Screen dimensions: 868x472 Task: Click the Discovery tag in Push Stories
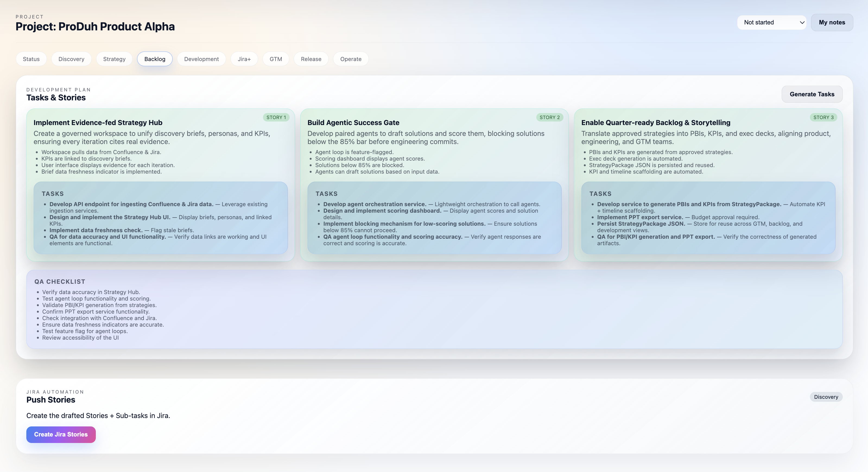(826, 397)
